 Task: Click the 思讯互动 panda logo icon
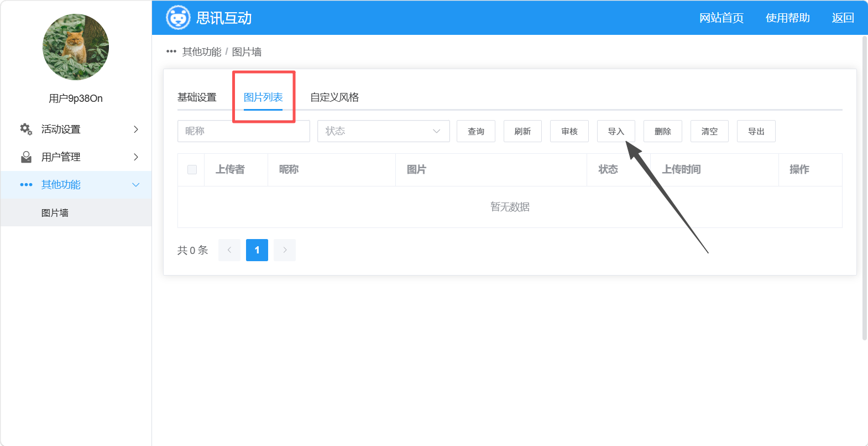click(x=178, y=18)
